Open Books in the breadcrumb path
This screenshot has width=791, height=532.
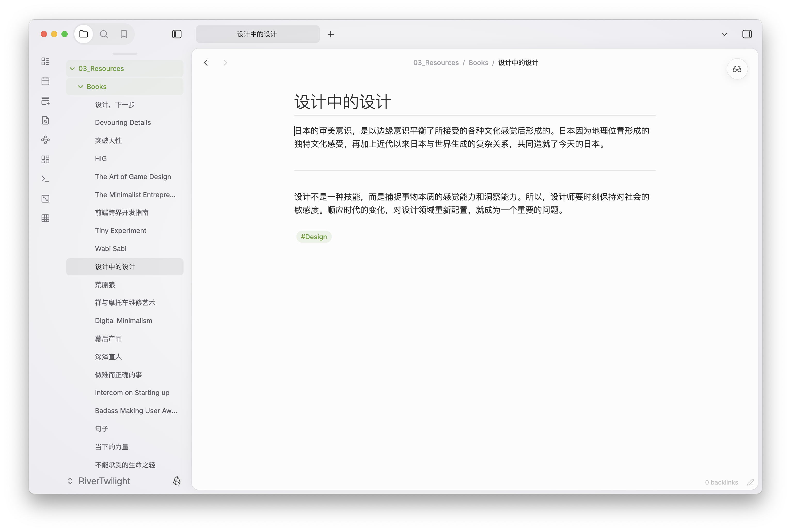tap(478, 62)
